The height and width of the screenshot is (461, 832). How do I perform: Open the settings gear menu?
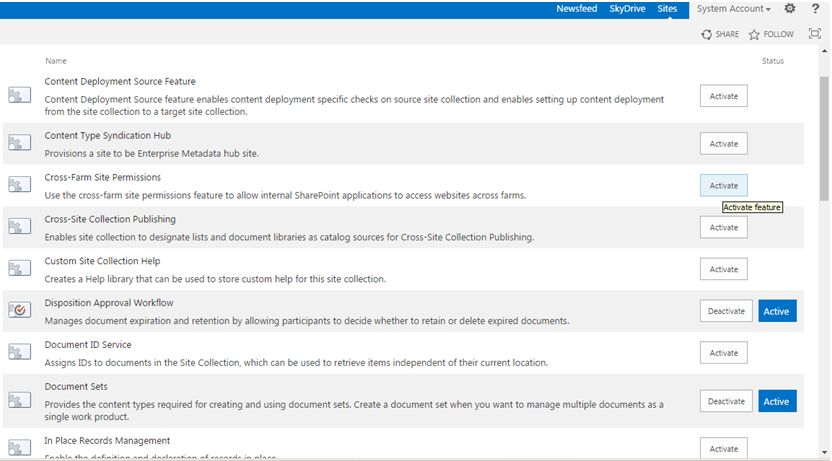point(790,9)
